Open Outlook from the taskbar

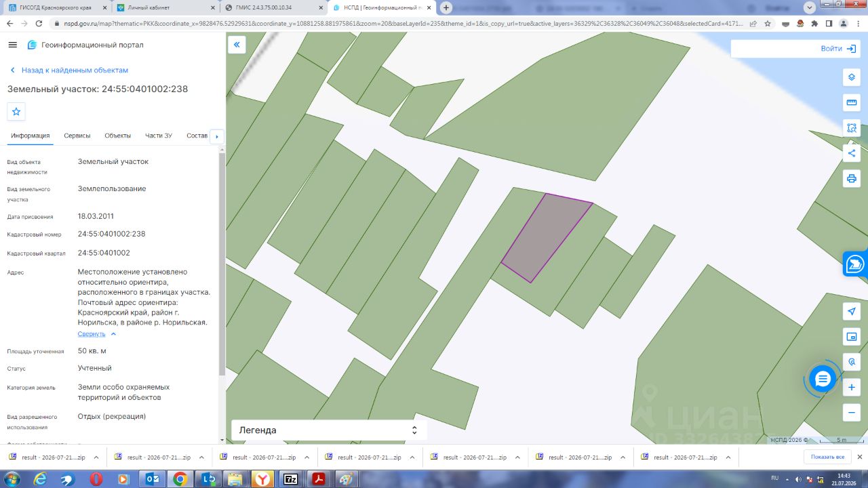click(152, 479)
